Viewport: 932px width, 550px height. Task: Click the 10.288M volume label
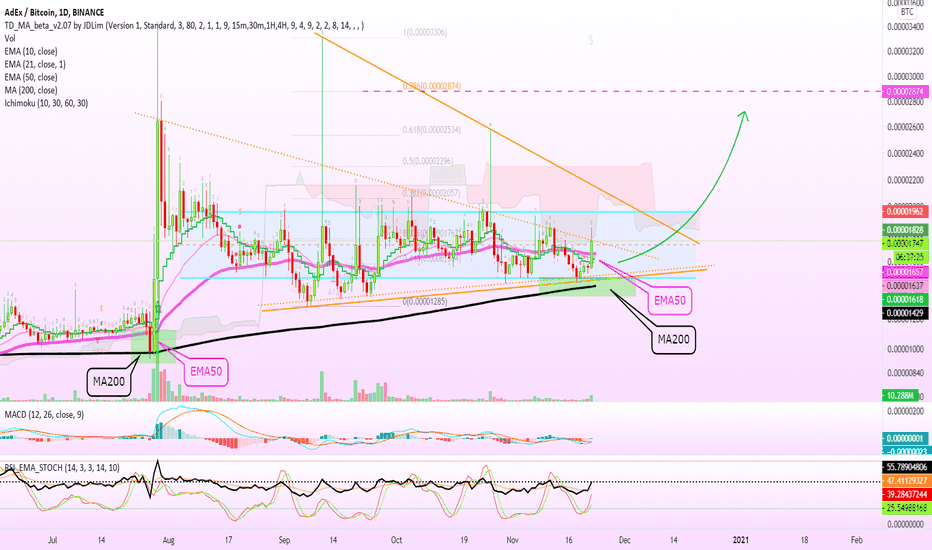click(x=902, y=395)
